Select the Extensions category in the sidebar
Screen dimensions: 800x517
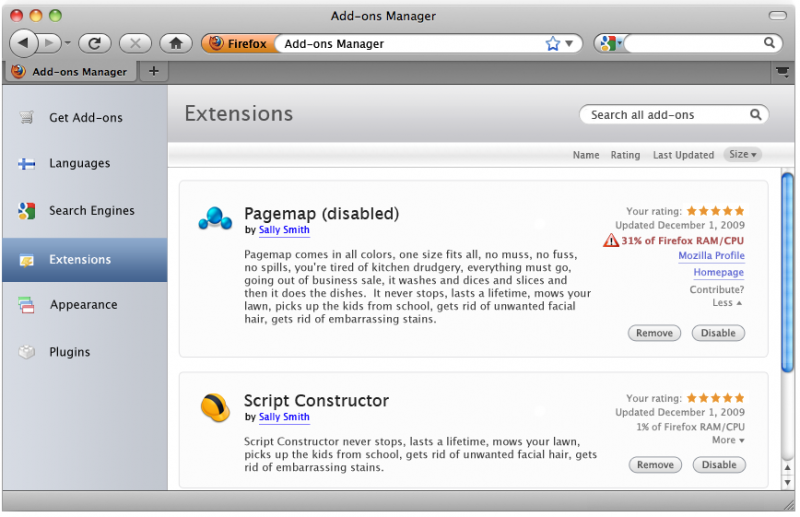pos(85,260)
